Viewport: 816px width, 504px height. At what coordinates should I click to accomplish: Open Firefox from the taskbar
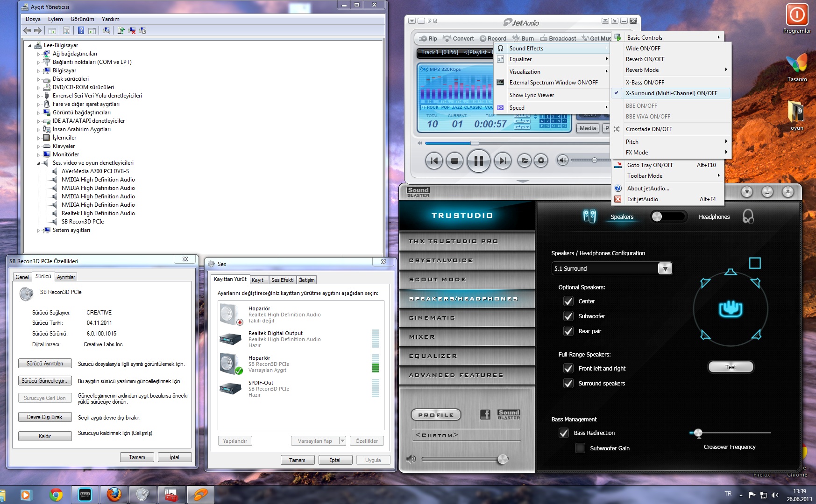click(x=114, y=495)
